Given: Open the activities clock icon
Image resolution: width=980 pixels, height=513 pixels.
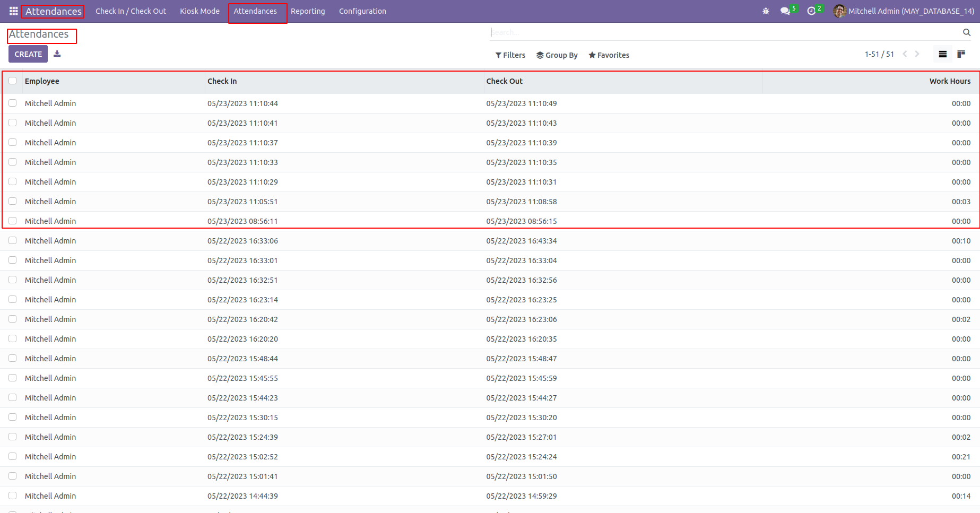Looking at the screenshot, I should [x=811, y=11].
